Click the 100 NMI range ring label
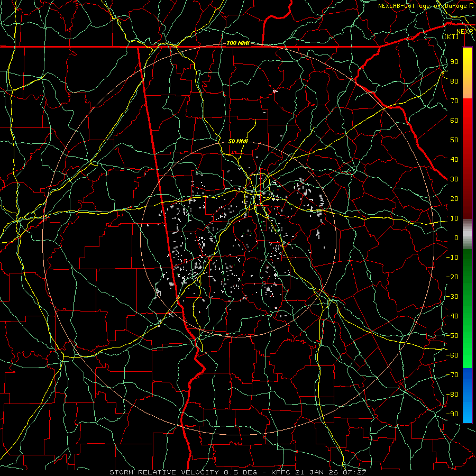The width and height of the screenshot is (476, 476). [238, 43]
